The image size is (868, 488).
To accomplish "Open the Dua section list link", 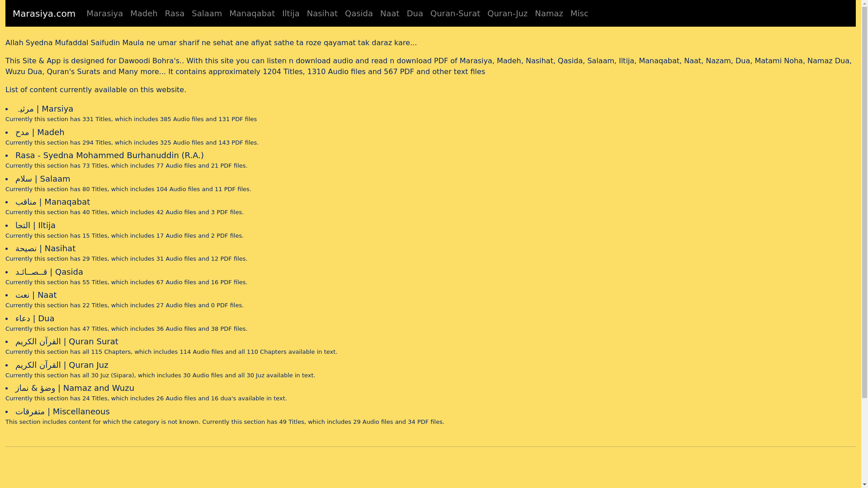I will (x=35, y=319).
